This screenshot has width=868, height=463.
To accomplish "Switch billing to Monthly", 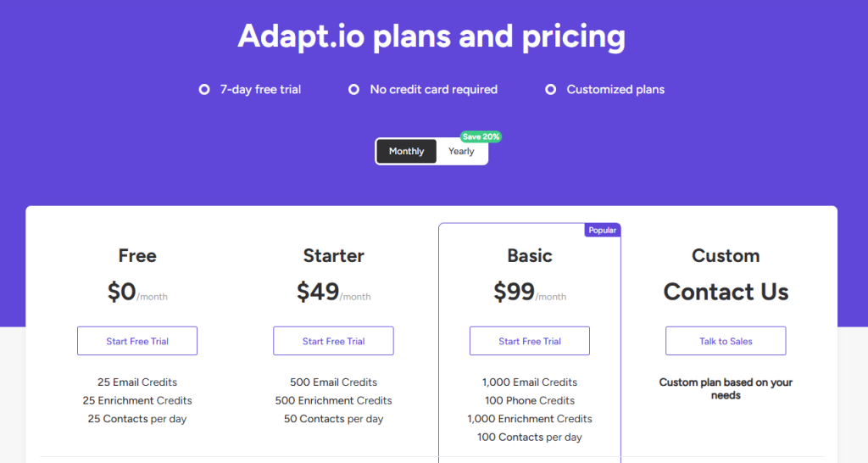I will [407, 151].
